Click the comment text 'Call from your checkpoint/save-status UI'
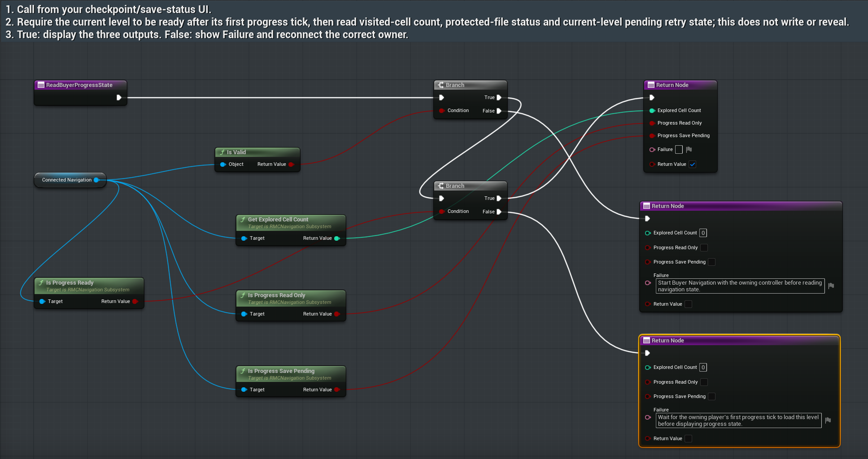Viewport: 868px width, 459px height. click(x=113, y=9)
